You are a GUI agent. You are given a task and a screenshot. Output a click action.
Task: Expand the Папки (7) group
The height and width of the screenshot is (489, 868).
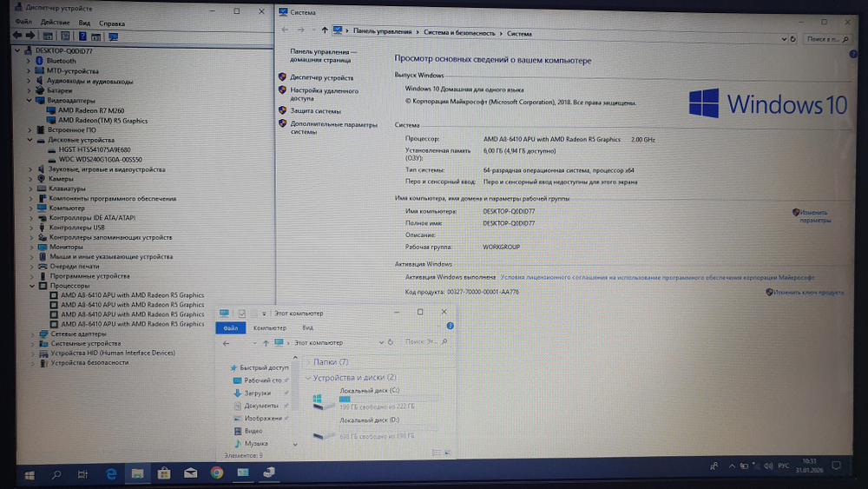tap(309, 362)
